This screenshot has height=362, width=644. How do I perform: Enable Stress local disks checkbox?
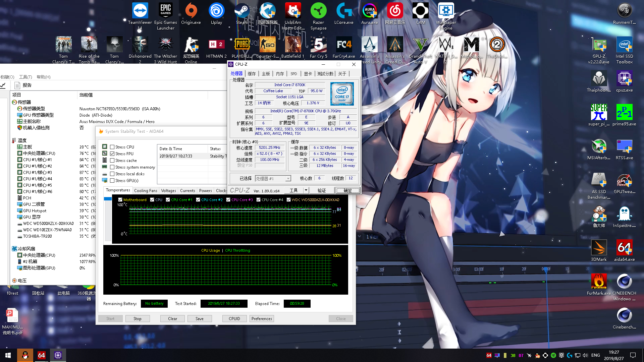pos(112,174)
